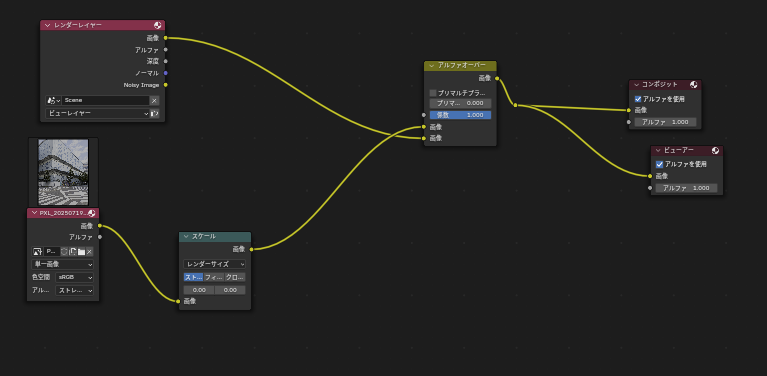Open the レンダーサイズ dropdown in スケール node

215,264
